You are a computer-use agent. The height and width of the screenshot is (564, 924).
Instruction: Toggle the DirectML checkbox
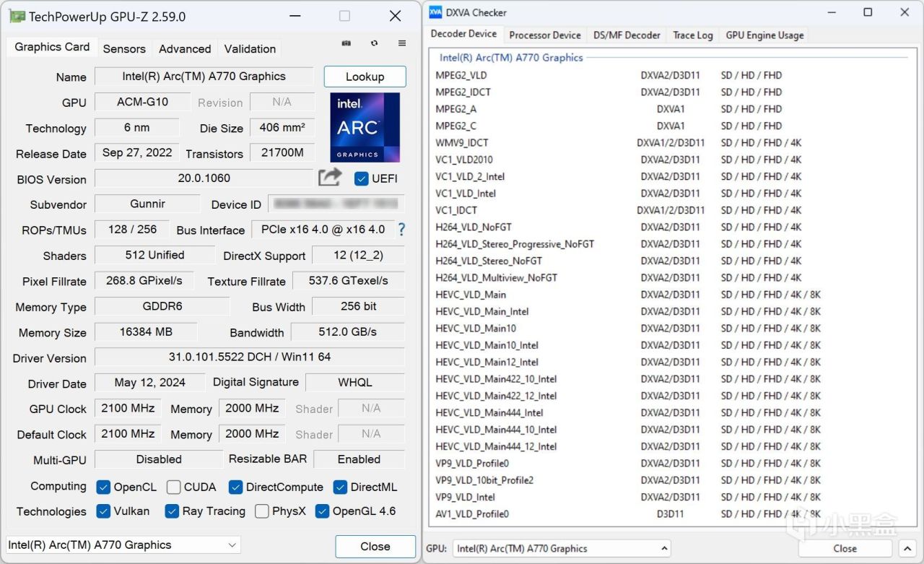340,487
